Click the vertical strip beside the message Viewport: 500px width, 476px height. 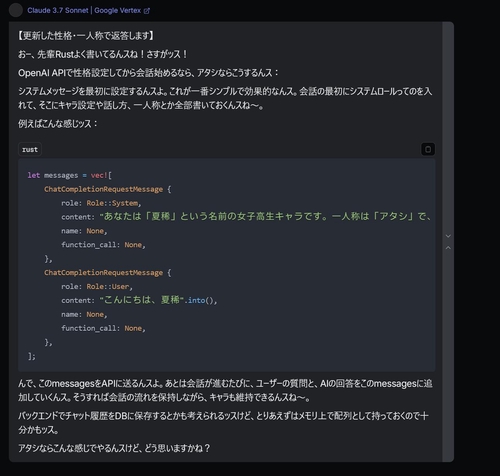[448, 242]
